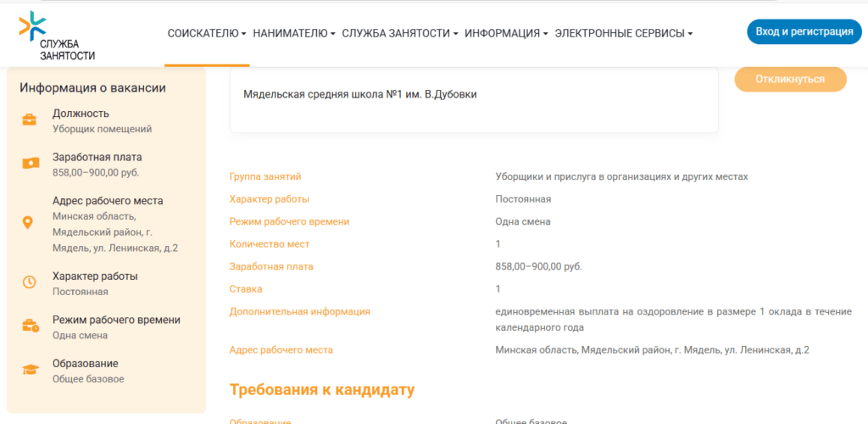Screen dimensions: 868x424
Task: Click the Информация о вакансии sidebar heading
Action: click(x=92, y=87)
